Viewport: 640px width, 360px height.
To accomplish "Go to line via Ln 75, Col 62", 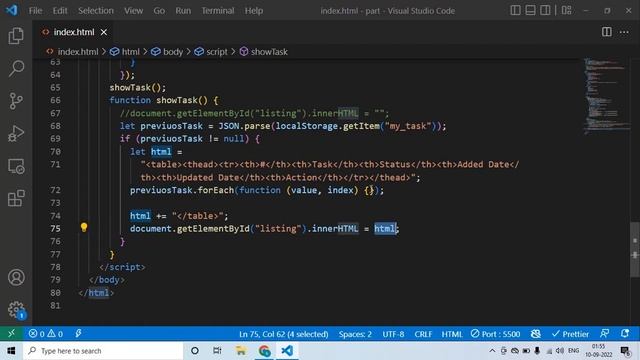I will point(284,334).
